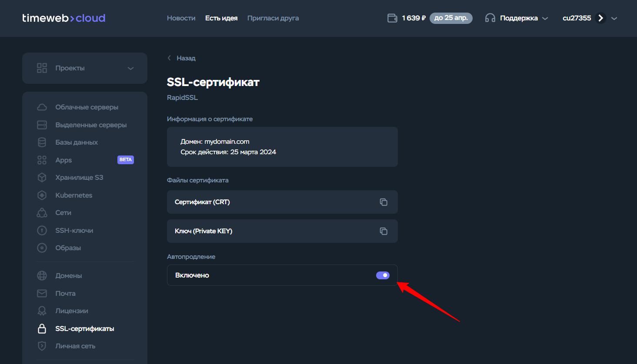Select Есть идея in the top navigation
Viewport: 637px width, 364px height.
click(x=221, y=18)
